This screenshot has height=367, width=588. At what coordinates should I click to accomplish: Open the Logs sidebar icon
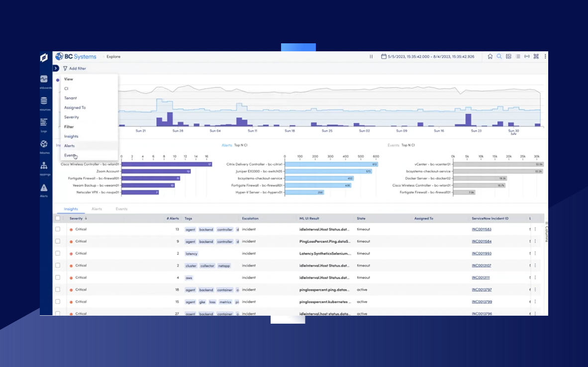(44, 122)
